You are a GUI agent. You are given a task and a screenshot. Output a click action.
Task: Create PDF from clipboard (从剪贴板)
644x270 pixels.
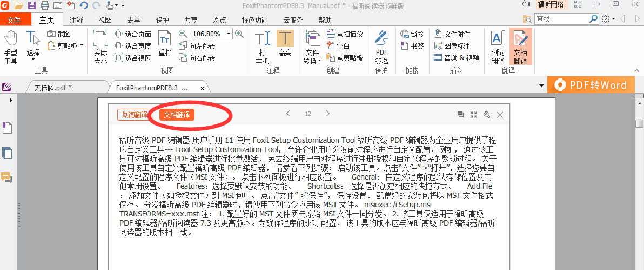coord(345,58)
